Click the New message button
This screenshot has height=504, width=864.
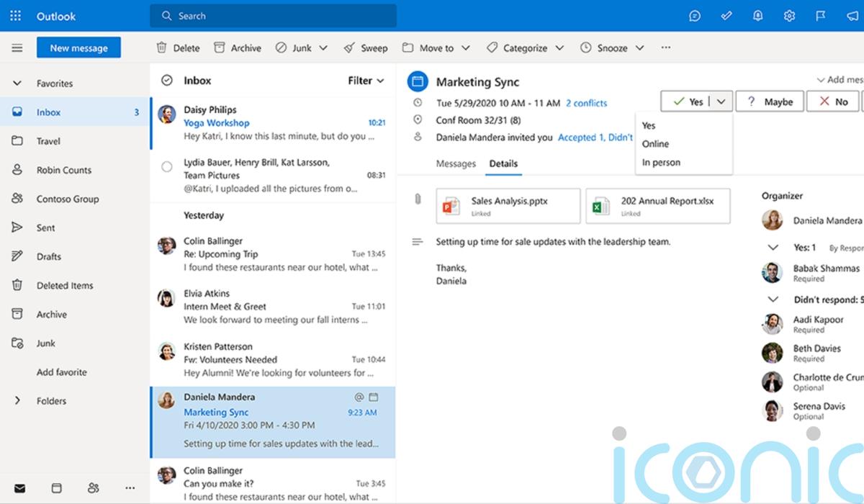(x=79, y=48)
